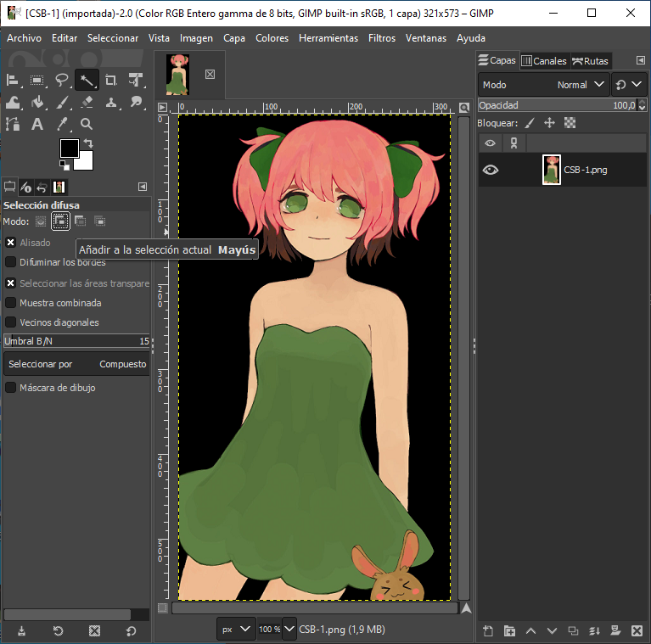The image size is (651, 644).
Task: Select the Crop tool
Action: [111, 80]
